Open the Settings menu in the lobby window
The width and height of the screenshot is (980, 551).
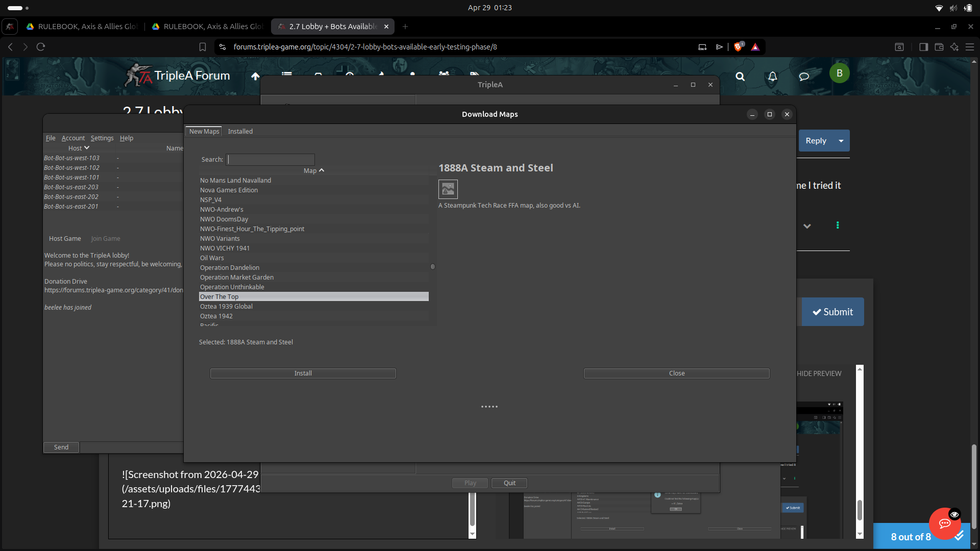tap(102, 138)
